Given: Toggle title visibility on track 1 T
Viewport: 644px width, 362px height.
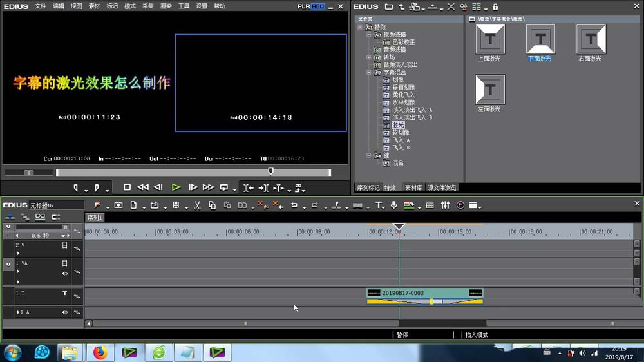Looking at the screenshot, I should (64, 293).
